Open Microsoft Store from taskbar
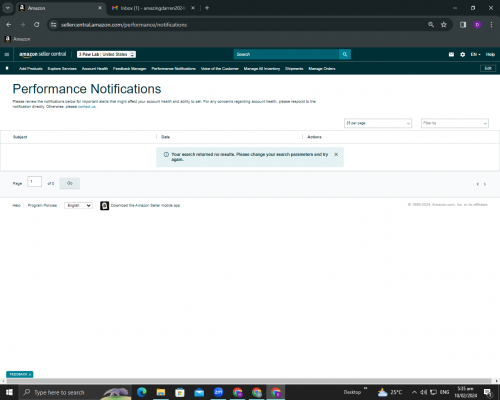500x400 pixels. click(180, 392)
